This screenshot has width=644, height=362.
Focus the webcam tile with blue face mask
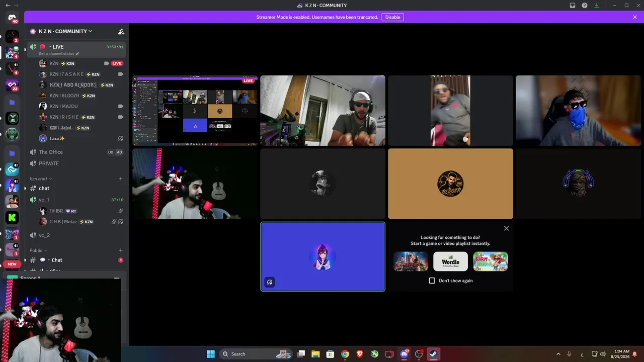[x=578, y=111]
